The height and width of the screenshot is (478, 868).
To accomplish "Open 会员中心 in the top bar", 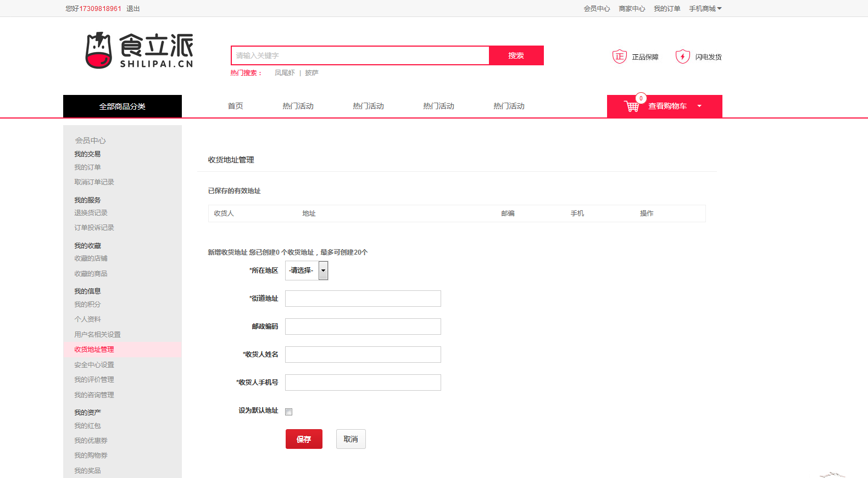I will point(597,9).
